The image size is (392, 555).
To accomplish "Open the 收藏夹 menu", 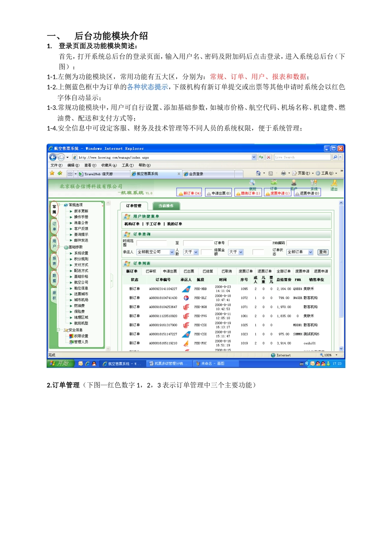I will (x=109, y=165).
